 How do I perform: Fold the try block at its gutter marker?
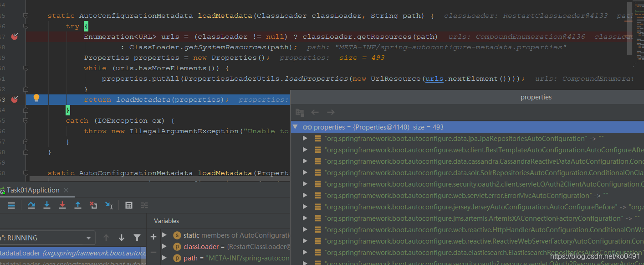point(26,26)
